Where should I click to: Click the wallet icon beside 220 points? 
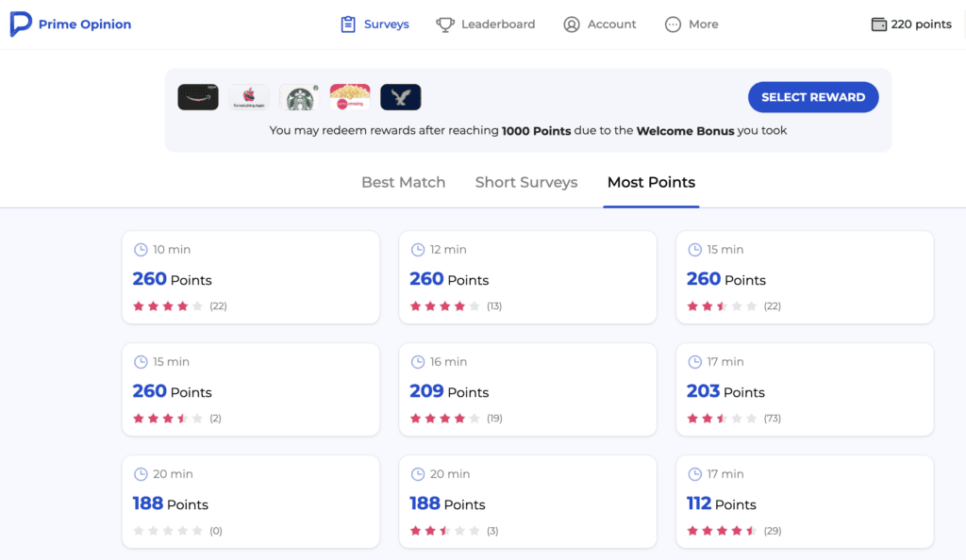(879, 25)
